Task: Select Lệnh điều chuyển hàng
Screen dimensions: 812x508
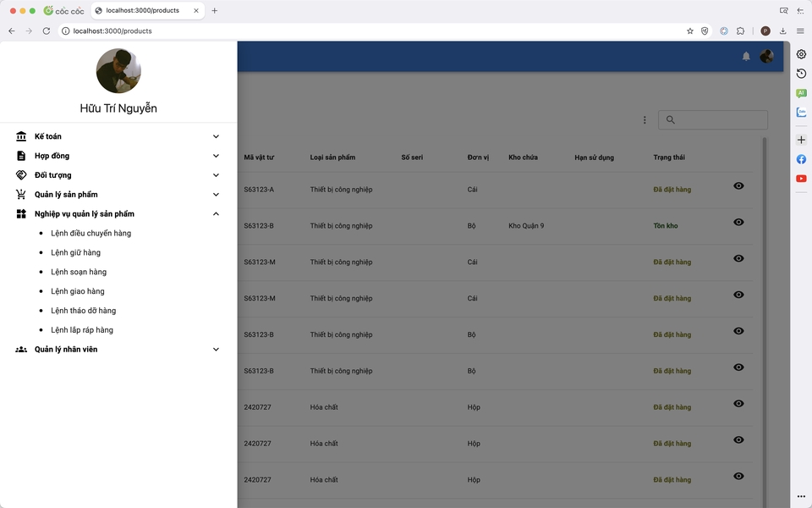Action: (91, 234)
